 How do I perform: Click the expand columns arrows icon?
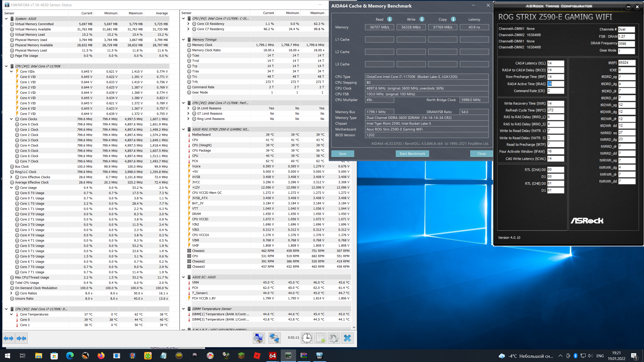(9, 338)
